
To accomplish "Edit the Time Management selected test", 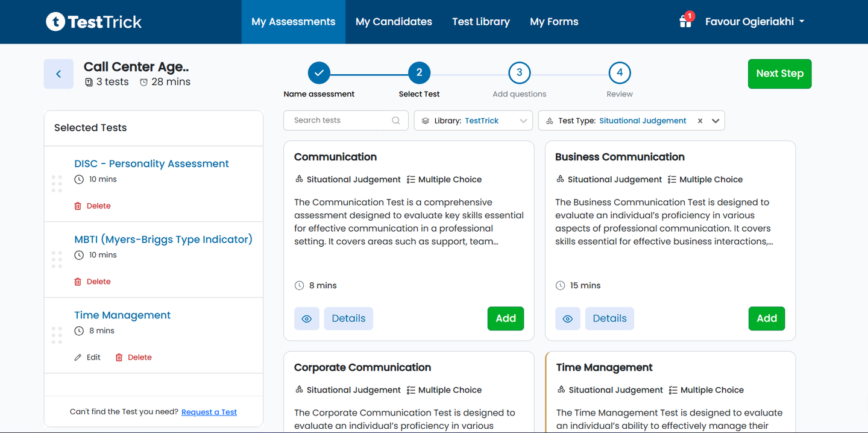I will click(x=87, y=357).
